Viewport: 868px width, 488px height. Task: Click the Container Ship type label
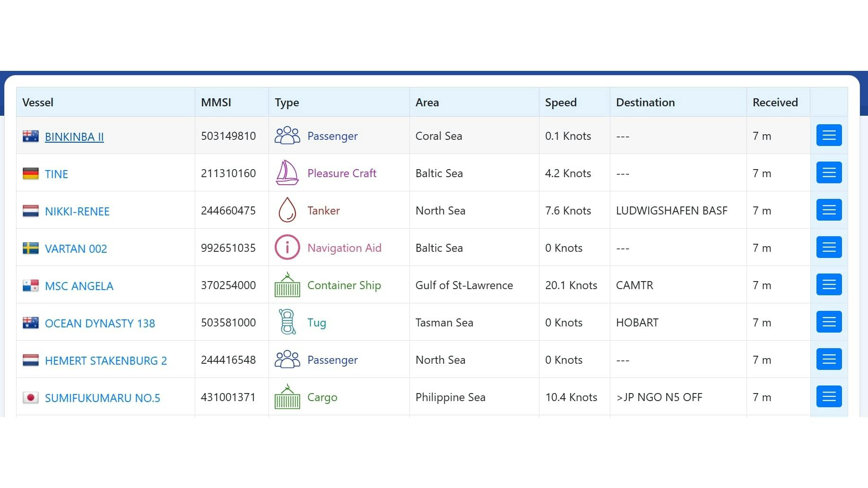pyautogui.click(x=344, y=285)
